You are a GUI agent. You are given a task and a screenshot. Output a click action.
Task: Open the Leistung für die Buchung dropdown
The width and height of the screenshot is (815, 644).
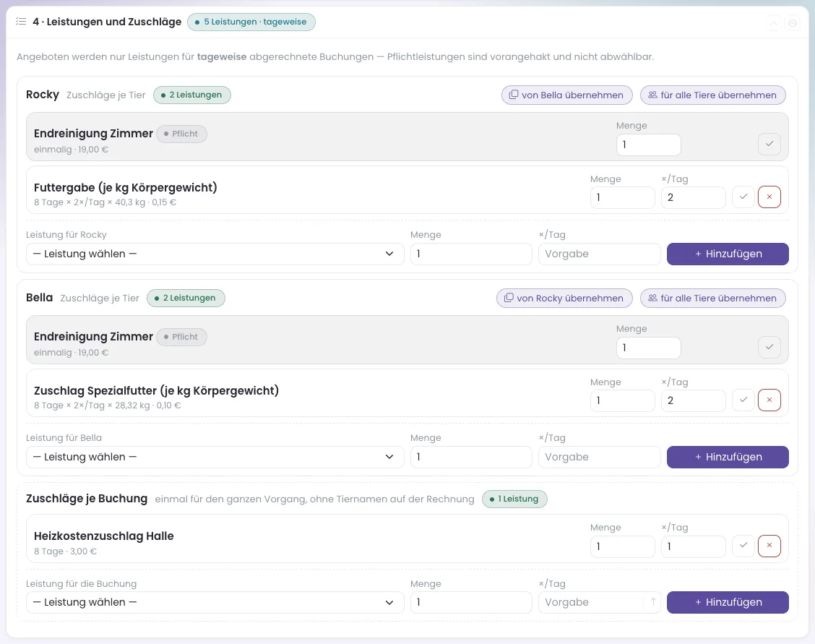point(215,602)
